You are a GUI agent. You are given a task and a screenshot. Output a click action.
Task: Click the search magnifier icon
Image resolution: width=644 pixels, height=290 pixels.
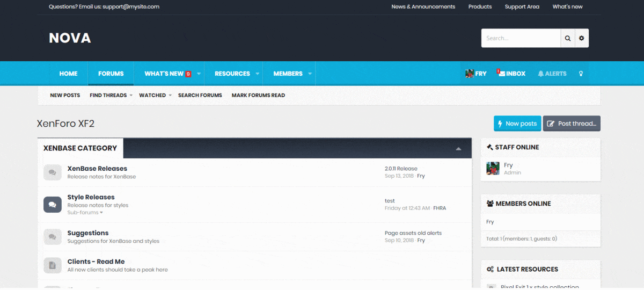(x=567, y=38)
